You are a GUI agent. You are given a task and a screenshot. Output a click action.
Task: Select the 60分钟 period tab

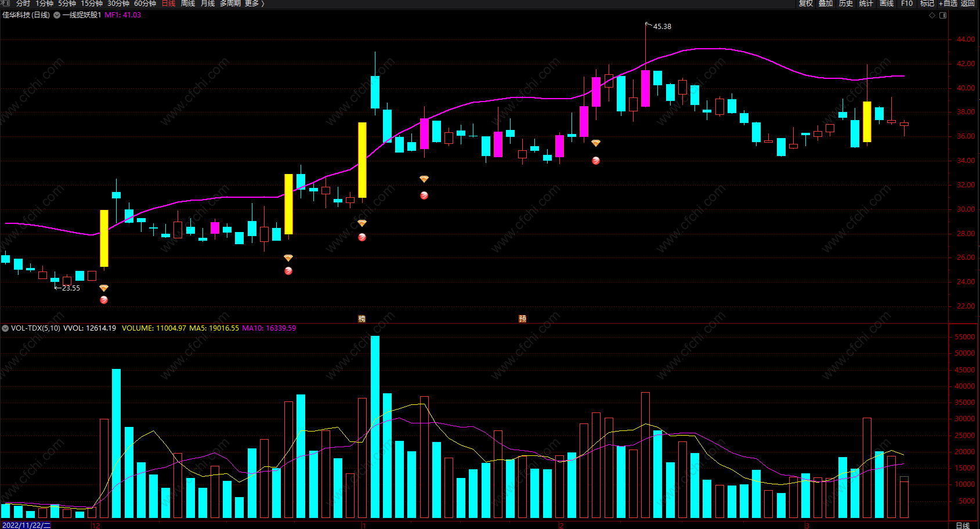pyautogui.click(x=144, y=3)
